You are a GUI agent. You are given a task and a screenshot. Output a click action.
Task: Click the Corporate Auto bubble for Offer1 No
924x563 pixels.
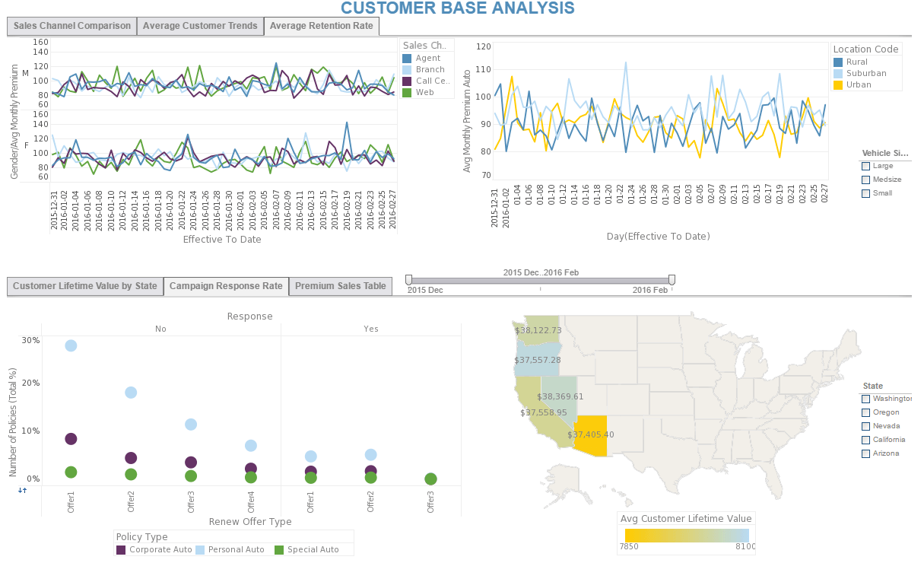click(x=71, y=439)
